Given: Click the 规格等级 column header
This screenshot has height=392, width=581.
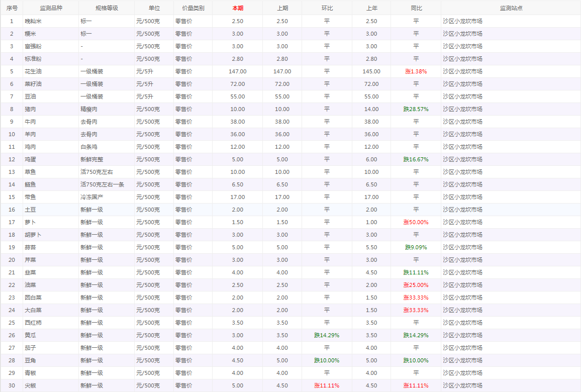Looking at the screenshot, I should click(106, 8).
